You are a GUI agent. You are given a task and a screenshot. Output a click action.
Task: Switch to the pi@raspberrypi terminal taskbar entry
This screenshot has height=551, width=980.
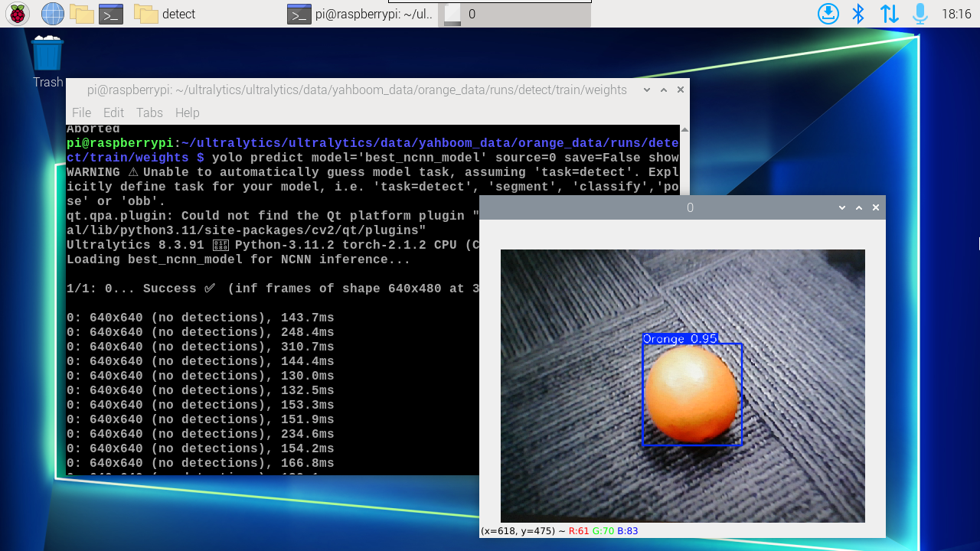click(361, 14)
